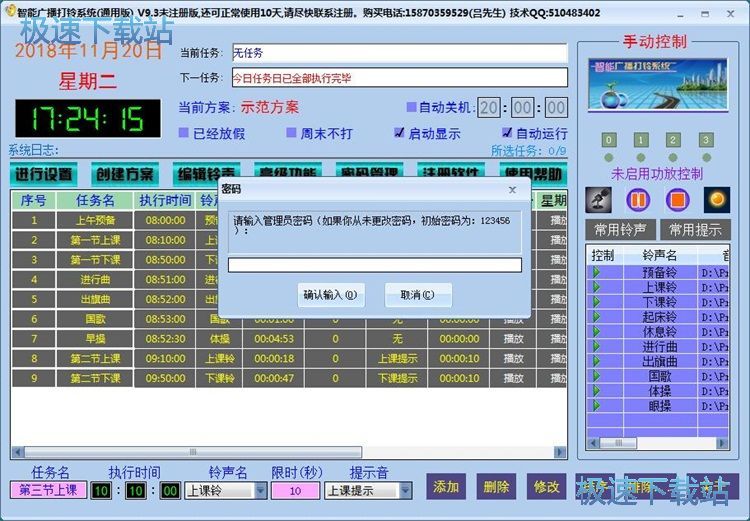Play the 休息铃 ringtone arrow
Screen dimensions: 750x521
pos(596,332)
